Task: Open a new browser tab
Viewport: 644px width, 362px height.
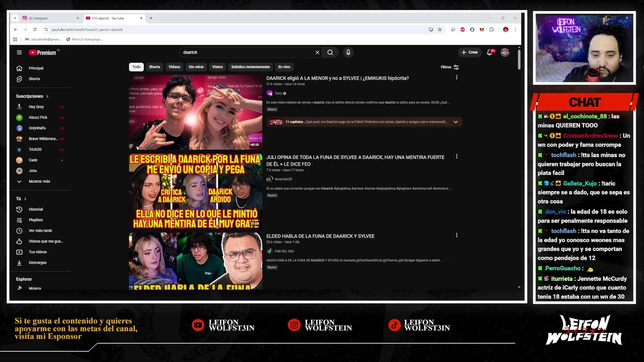Action: [150, 18]
